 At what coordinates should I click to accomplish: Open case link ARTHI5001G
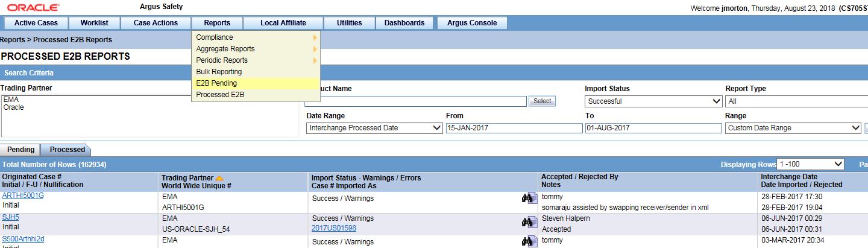tap(23, 196)
